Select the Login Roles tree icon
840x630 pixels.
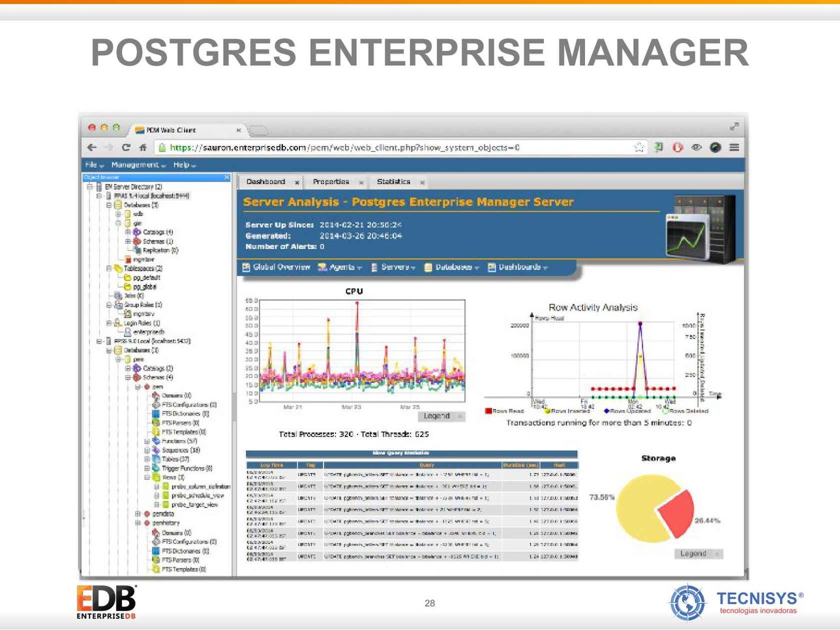[118, 323]
